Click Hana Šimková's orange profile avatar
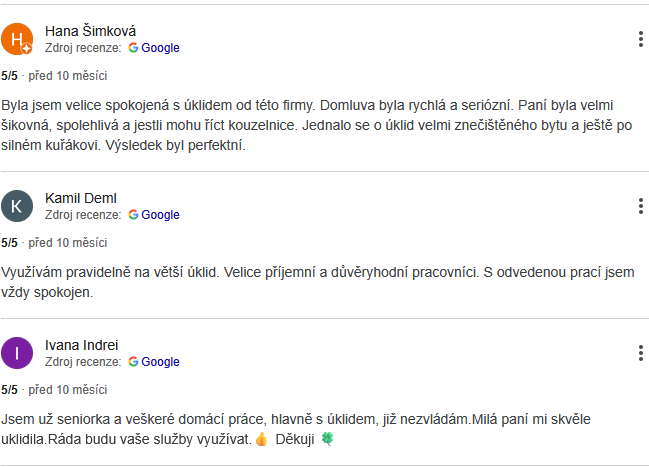 [18, 40]
